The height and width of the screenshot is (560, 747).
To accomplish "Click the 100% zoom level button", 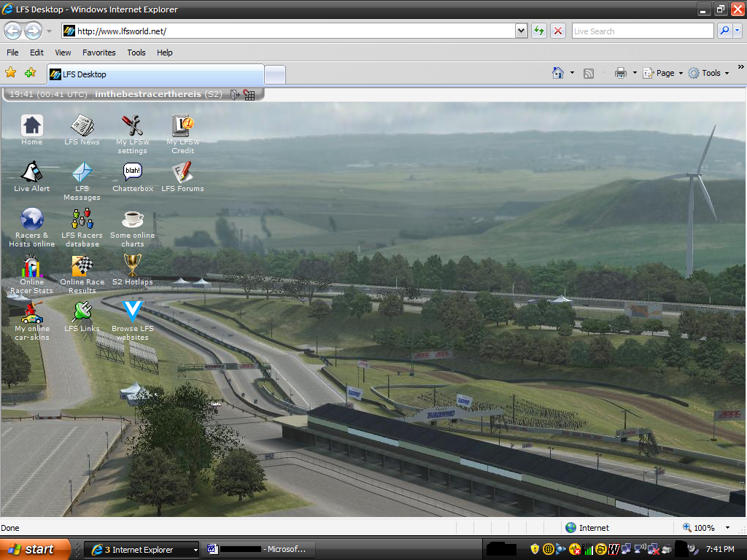I will click(699, 528).
